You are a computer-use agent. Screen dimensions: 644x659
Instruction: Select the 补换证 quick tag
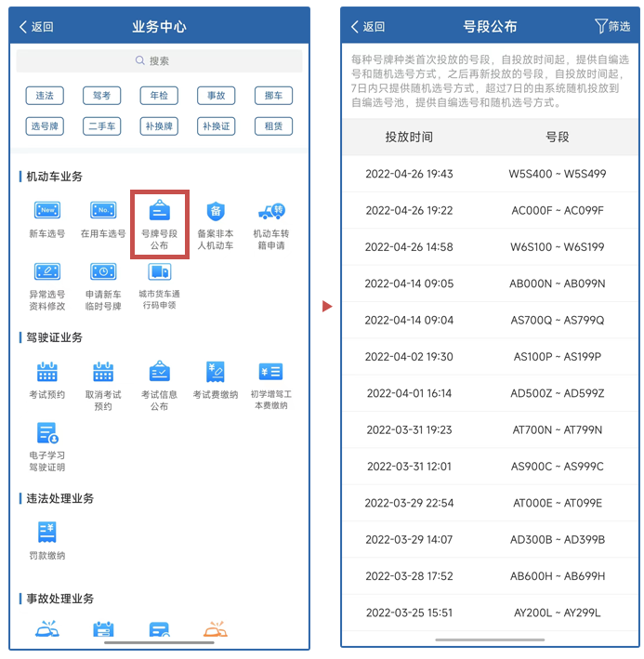(216, 126)
